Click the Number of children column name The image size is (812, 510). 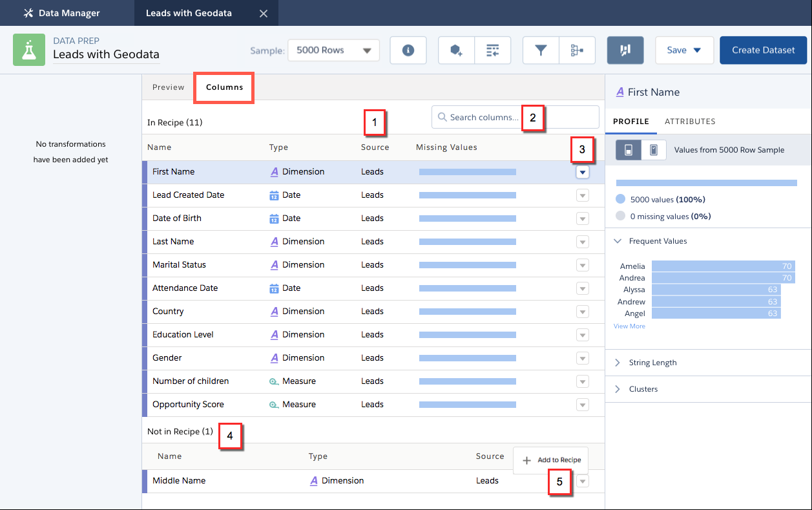191,381
